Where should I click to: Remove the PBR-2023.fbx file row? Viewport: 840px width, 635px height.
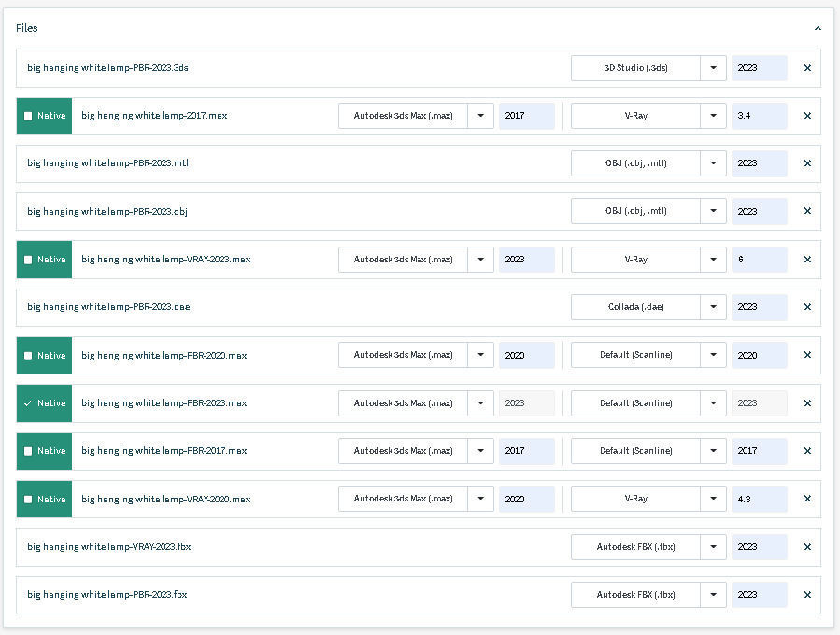click(807, 595)
